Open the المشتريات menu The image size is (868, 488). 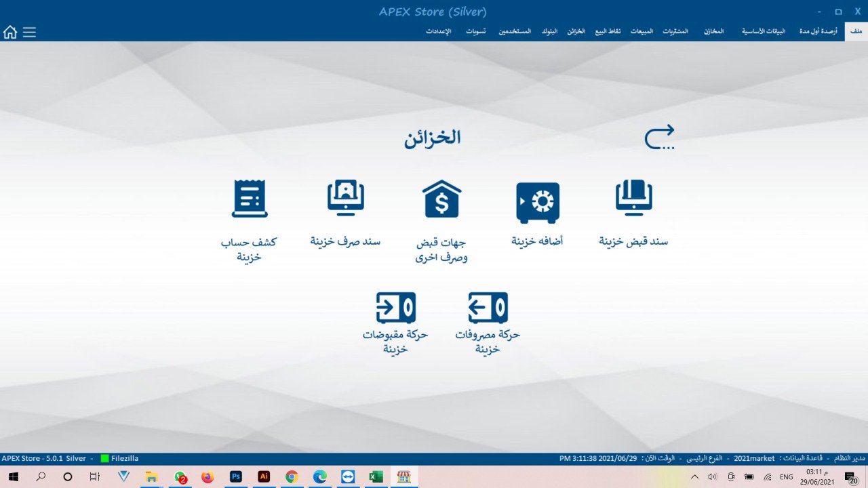pos(675,32)
